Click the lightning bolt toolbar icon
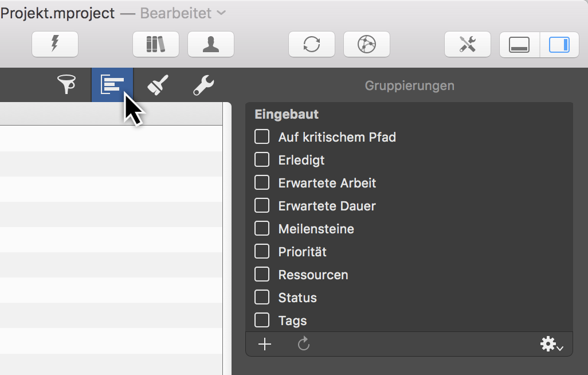Viewport: 588px width, 375px height. [55, 44]
